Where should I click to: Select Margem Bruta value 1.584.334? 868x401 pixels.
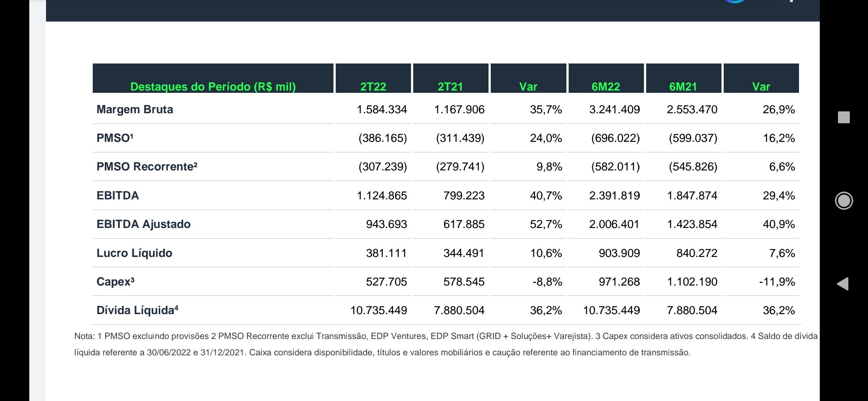(382, 110)
